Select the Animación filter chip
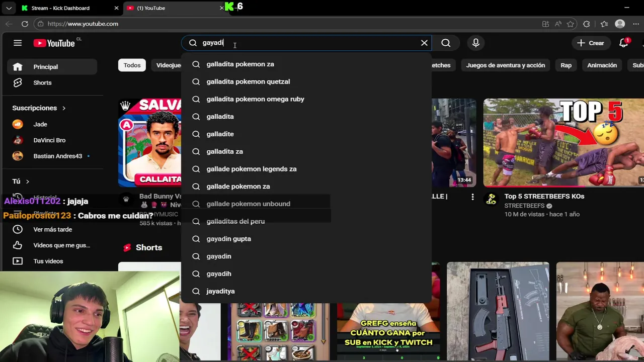Screen dimensions: 644x362 click(x=602, y=65)
